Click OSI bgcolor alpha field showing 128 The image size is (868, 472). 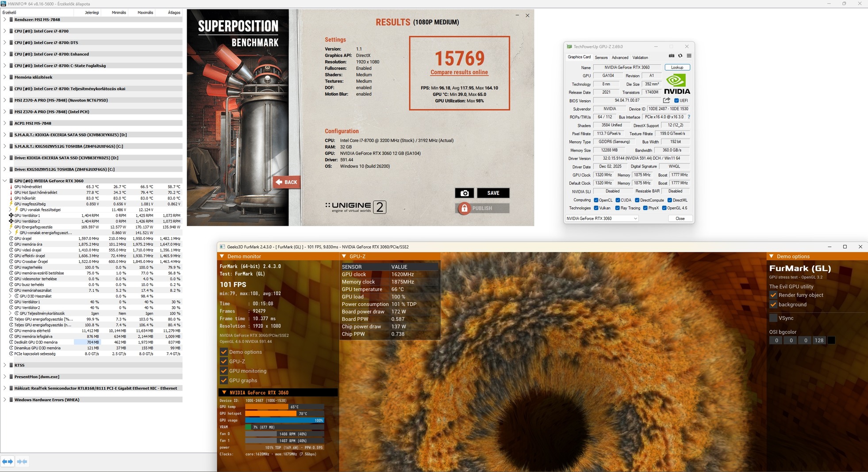819,340
